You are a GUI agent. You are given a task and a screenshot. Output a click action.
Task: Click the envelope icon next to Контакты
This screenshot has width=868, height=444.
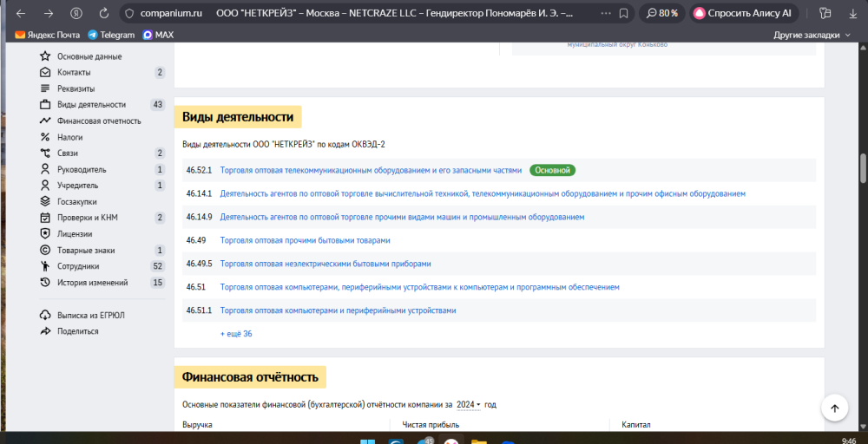point(45,72)
